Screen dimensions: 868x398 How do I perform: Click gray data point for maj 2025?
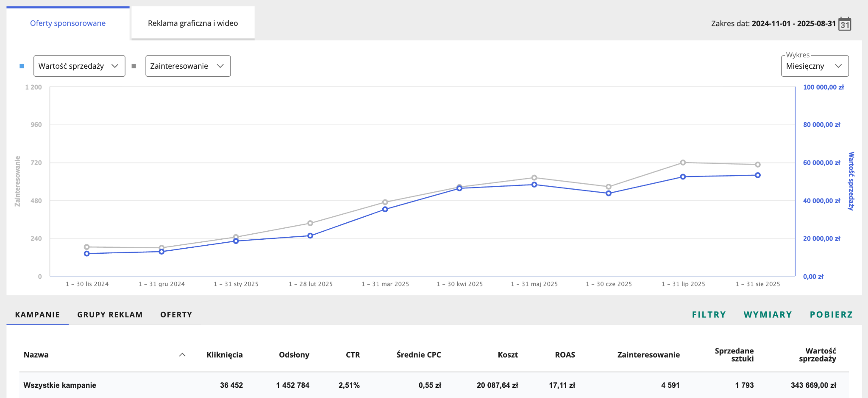534,178
